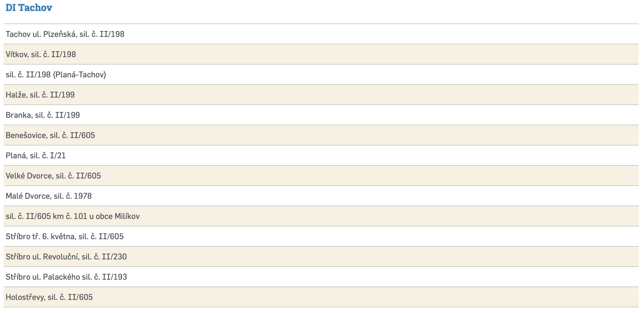Click the Halže, sil. č. II/199 entry
This screenshot has width=644, height=313.
tap(40, 95)
